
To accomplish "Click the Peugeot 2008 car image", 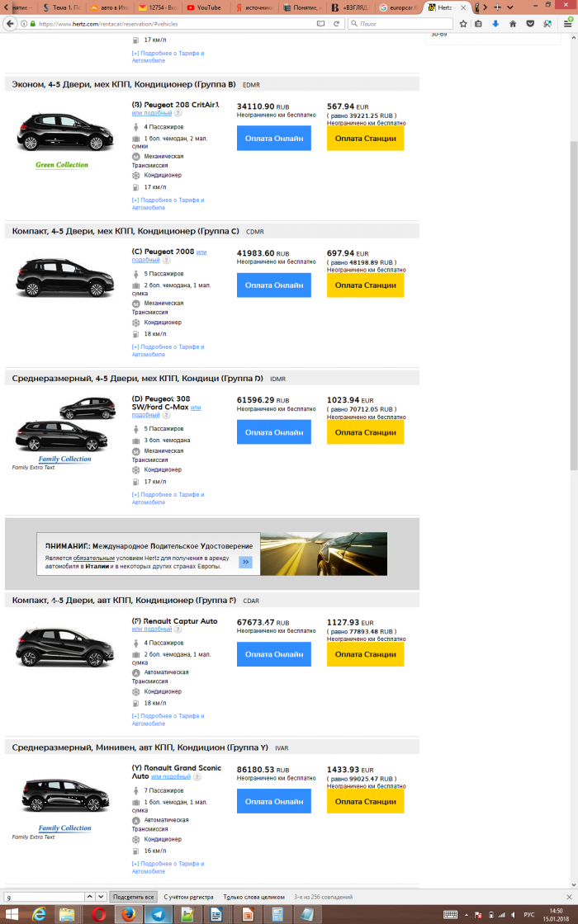I will pos(65,278).
